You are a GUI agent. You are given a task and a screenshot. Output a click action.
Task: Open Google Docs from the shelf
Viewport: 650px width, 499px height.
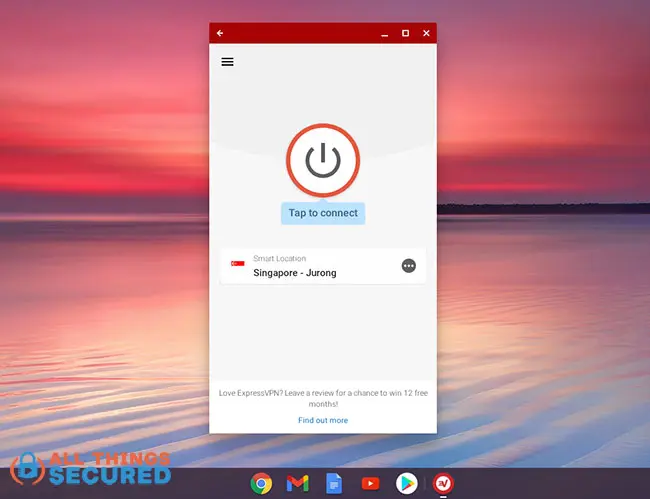pos(334,483)
